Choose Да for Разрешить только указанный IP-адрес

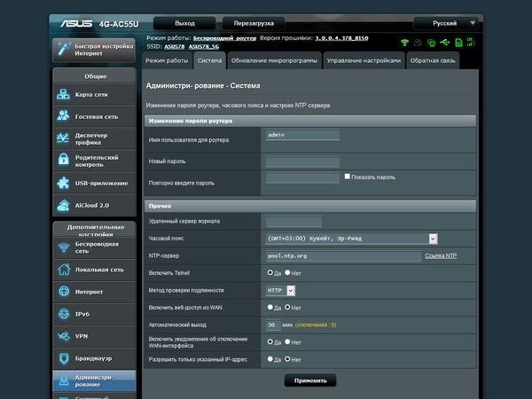[270, 359]
